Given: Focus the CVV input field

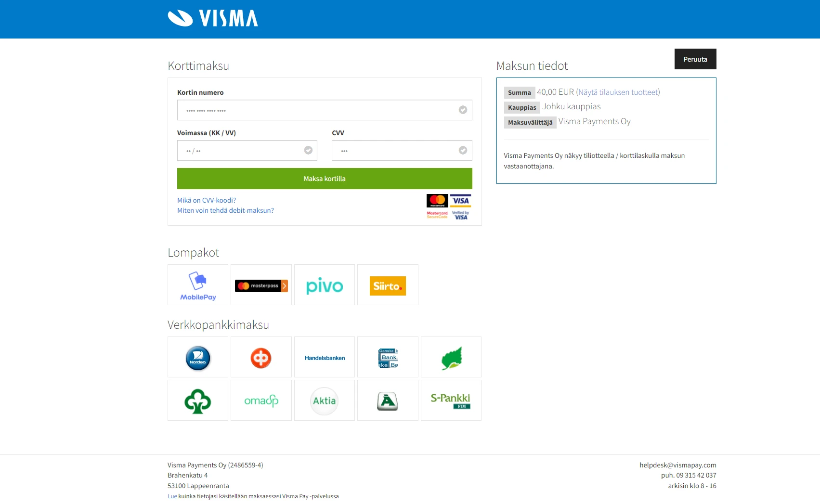Looking at the screenshot, I should click(x=402, y=151).
